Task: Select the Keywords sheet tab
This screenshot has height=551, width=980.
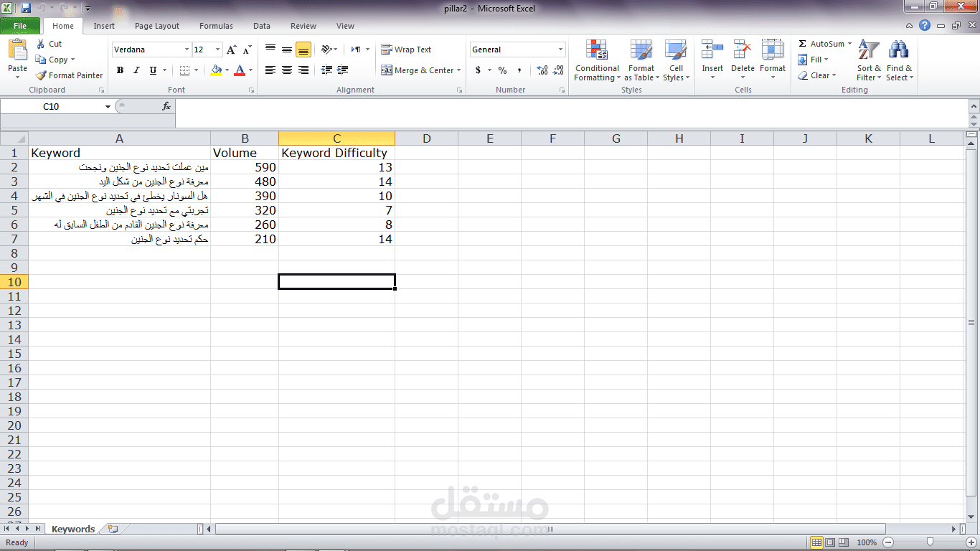Action: point(72,529)
